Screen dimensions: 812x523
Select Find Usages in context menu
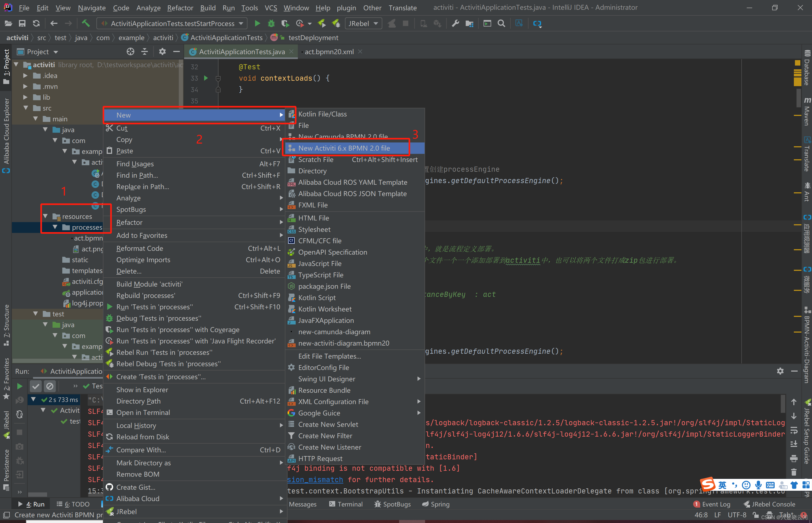pyautogui.click(x=194, y=164)
